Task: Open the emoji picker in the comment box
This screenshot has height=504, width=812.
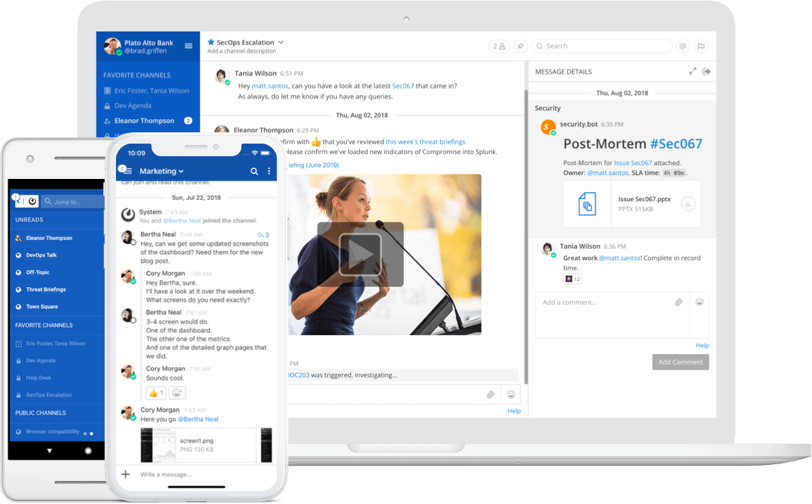Action: tap(700, 302)
